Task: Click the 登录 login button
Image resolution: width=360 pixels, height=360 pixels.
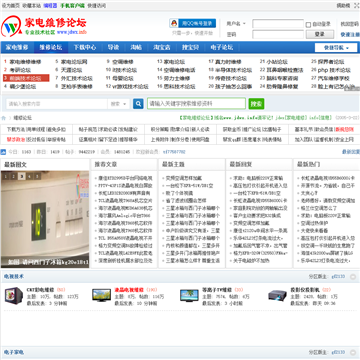Action: [x=320, y=34]
